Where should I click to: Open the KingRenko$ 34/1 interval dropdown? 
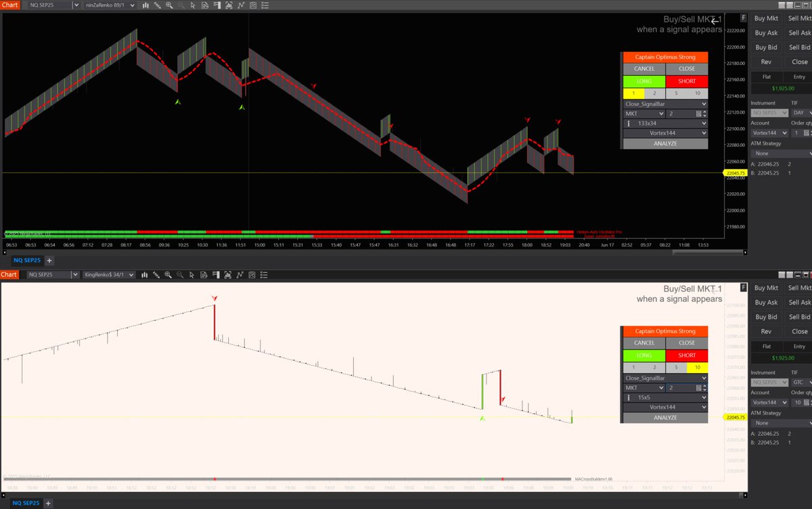coord(108,275)
